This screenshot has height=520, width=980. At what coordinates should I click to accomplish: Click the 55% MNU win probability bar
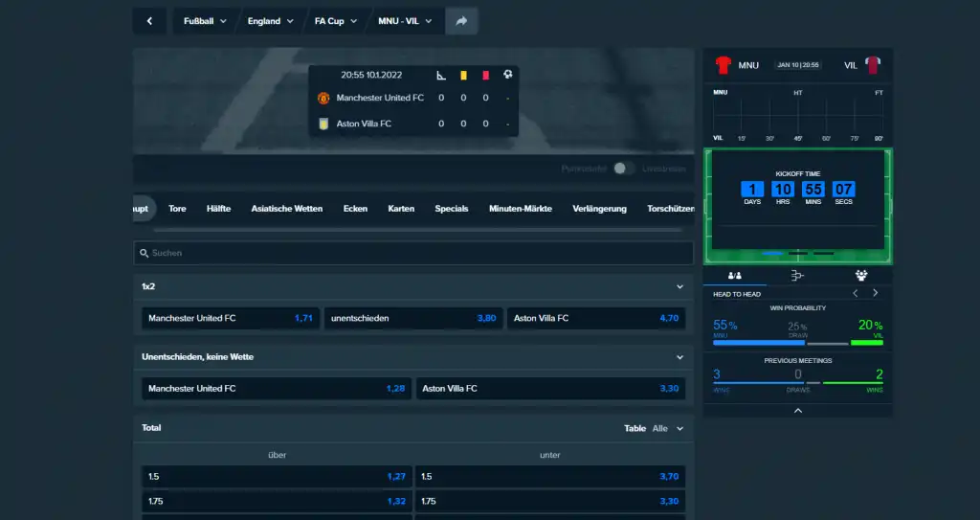(x=759, y=343)
